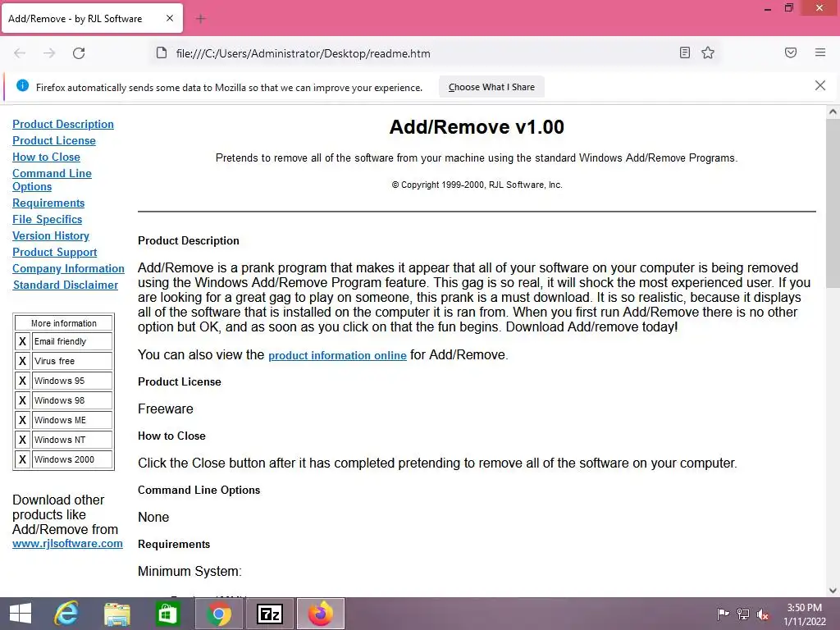The image size is (840, 630).
Task: Open the product information online link
Action: point(337,355)
